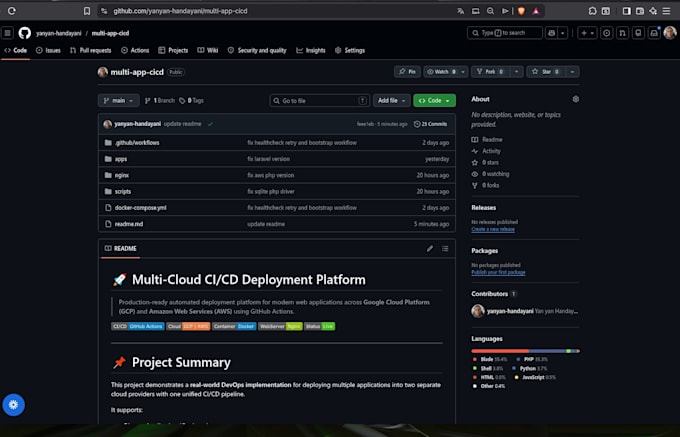Open the readme.md file
680x437 pixels.
[x=129, y=224]
